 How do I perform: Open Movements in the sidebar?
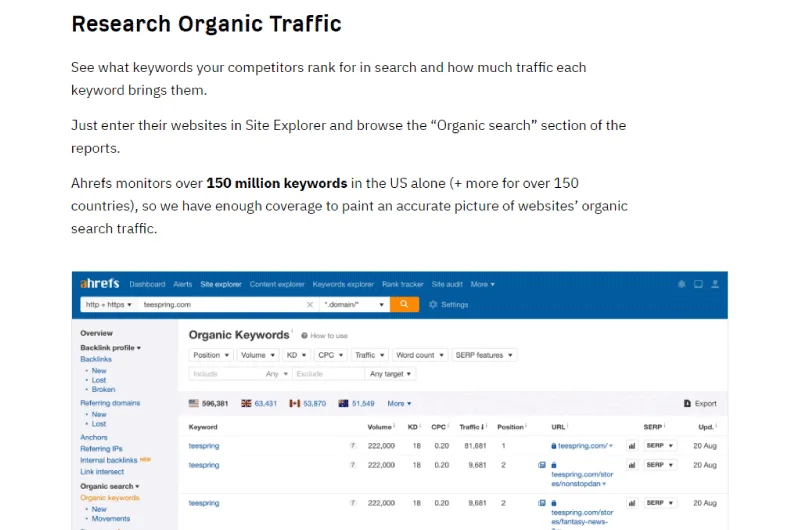(111, 519)
